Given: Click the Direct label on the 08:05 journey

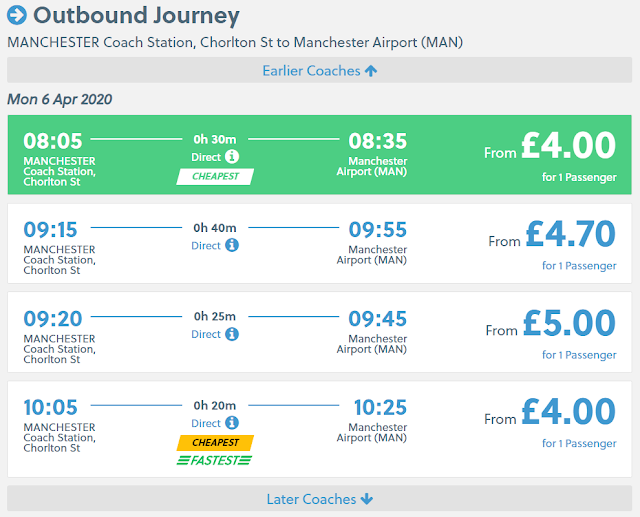Looking at the screenshot, I should click(x=206, y=157).
